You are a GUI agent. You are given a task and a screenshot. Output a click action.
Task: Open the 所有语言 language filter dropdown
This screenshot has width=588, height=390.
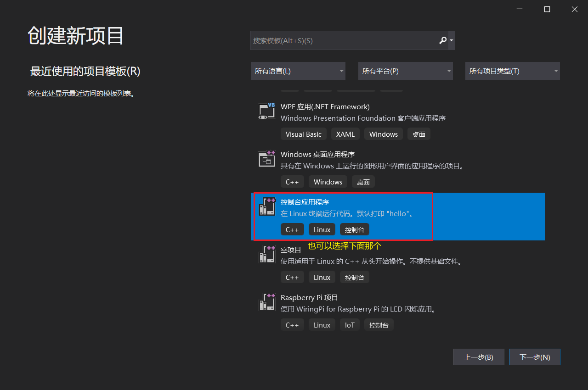coord(298,71)
